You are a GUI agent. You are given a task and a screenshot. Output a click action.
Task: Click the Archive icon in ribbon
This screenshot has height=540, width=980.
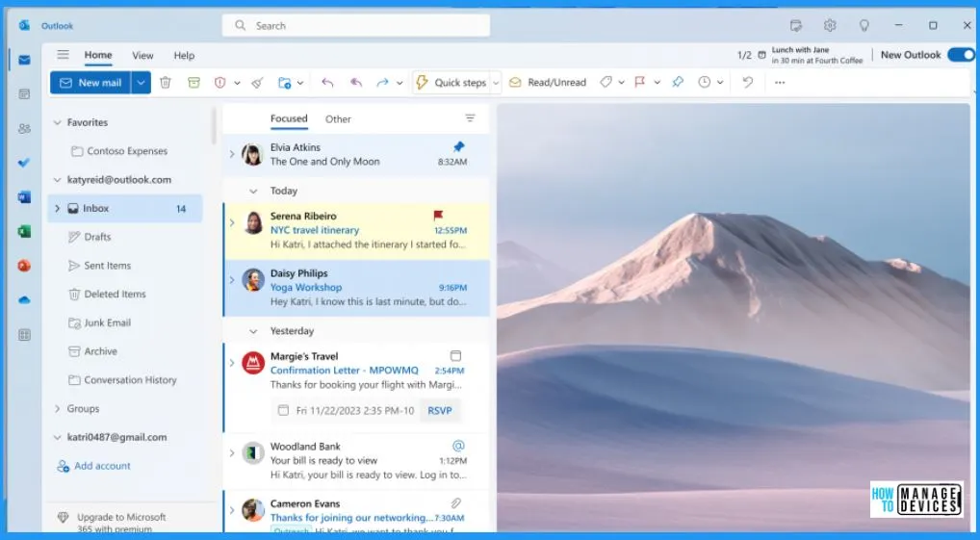(x=193, y=83)
